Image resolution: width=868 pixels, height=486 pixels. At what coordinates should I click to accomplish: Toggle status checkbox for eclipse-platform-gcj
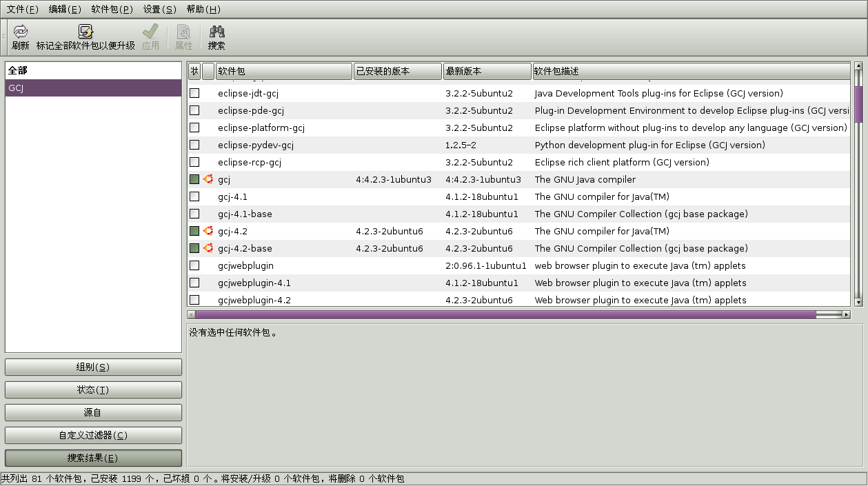click(194, 128)
